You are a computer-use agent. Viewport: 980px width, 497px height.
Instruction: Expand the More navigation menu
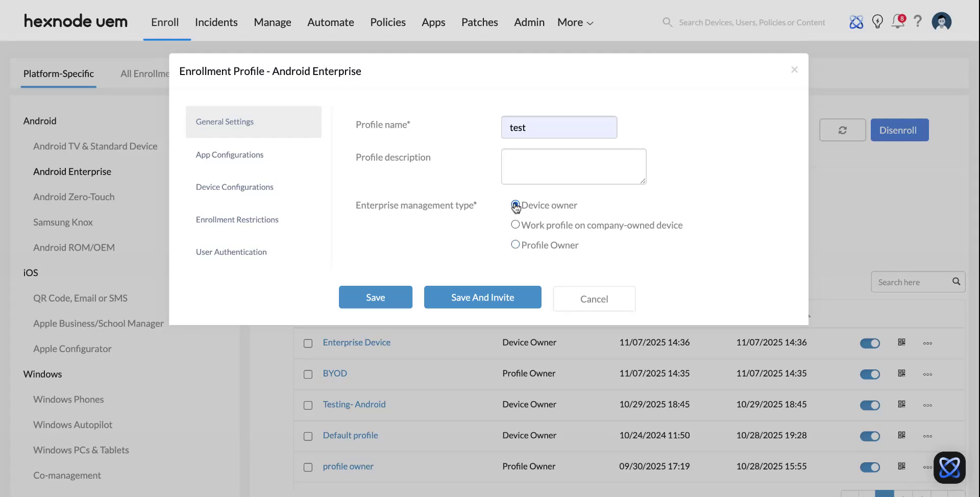tap(574, 22)
